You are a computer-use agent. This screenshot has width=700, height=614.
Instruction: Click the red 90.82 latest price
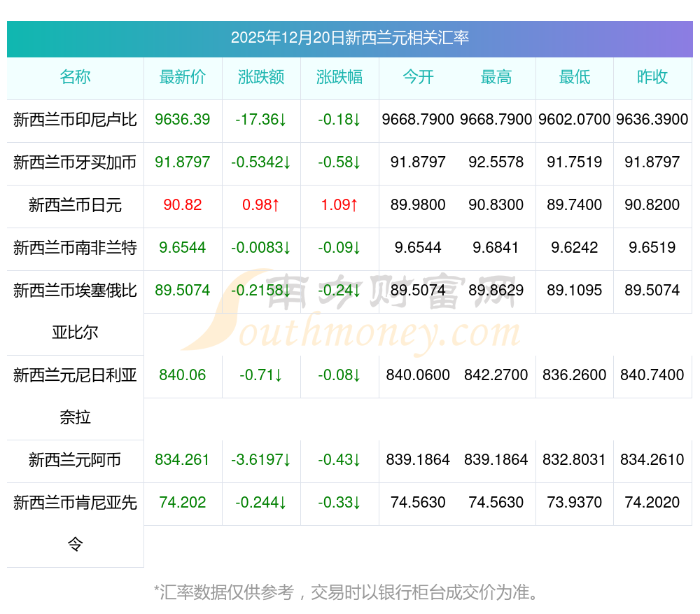(x=183, y=205)
